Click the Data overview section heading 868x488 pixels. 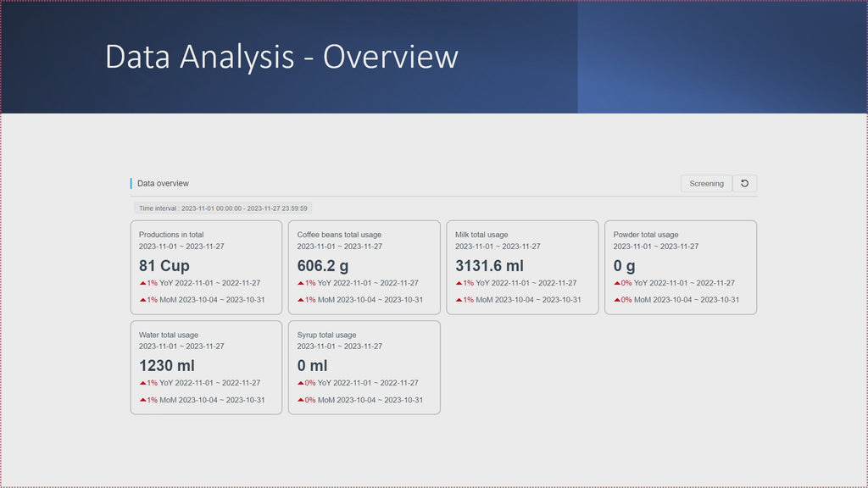(x=163, y=184)
